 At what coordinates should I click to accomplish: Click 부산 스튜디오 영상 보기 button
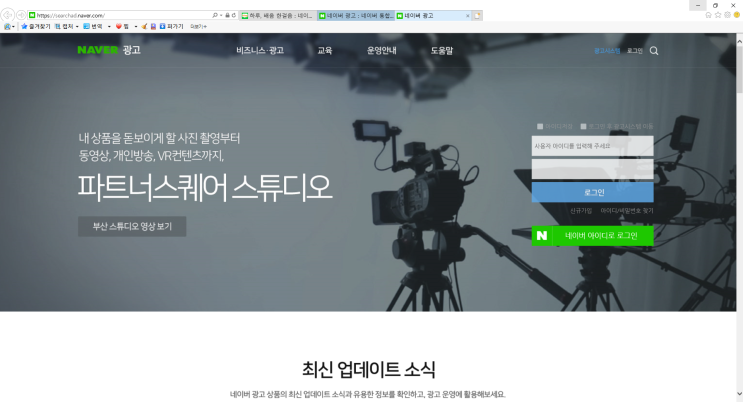(132, 227)
